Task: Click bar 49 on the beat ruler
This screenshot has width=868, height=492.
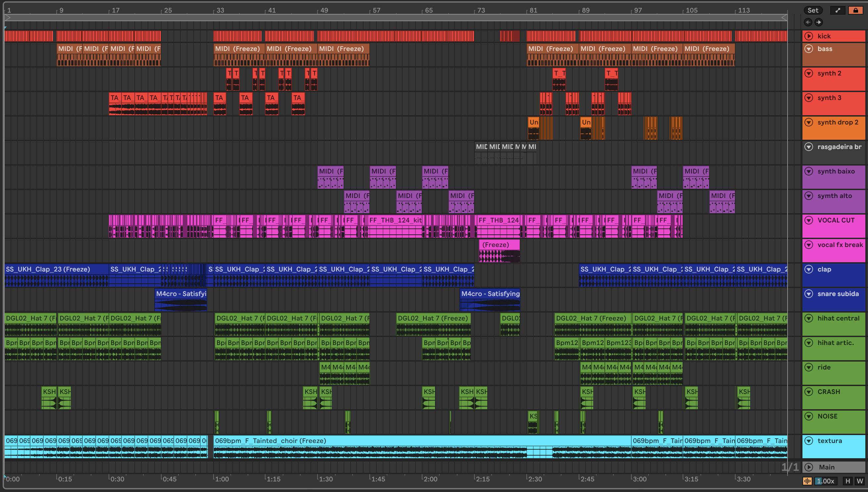Action: [x=324, y=11]
